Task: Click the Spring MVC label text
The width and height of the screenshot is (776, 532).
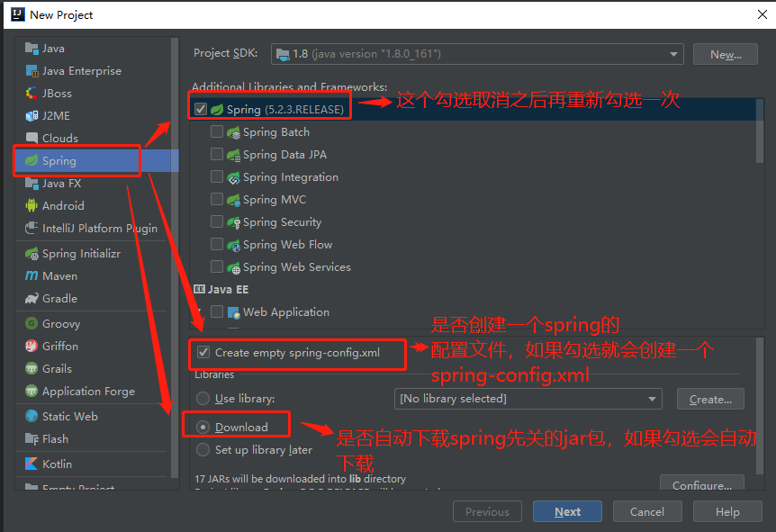Action: click(275, 200)
